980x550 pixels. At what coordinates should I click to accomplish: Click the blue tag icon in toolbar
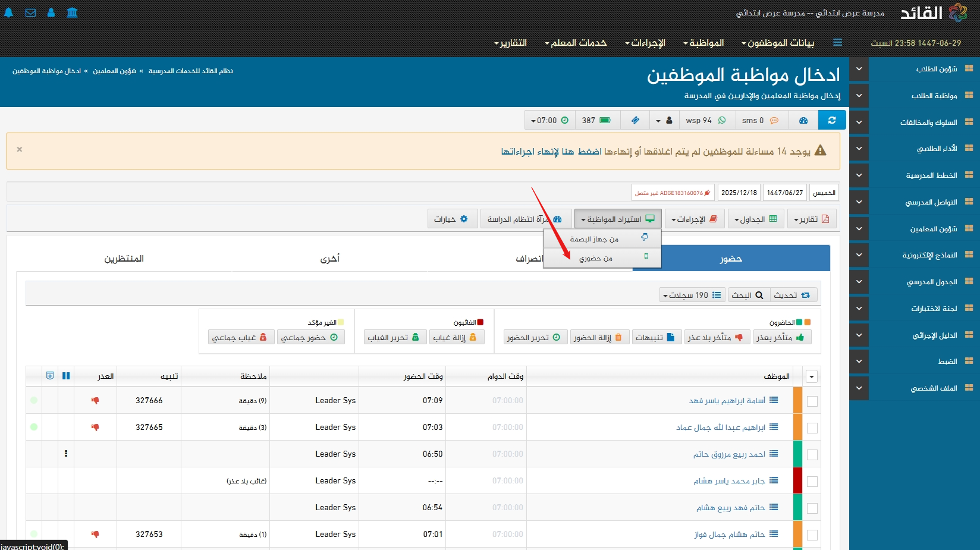[x=635, y=120]
